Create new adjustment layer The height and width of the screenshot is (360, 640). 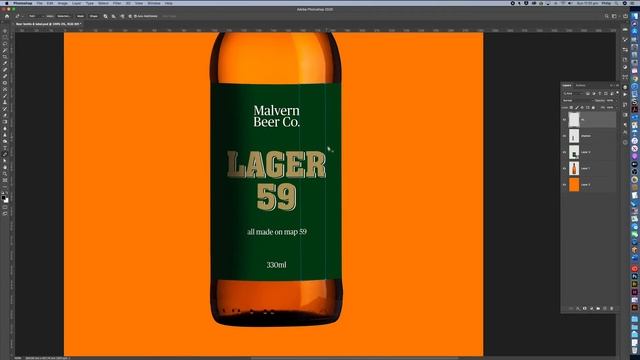591,309
